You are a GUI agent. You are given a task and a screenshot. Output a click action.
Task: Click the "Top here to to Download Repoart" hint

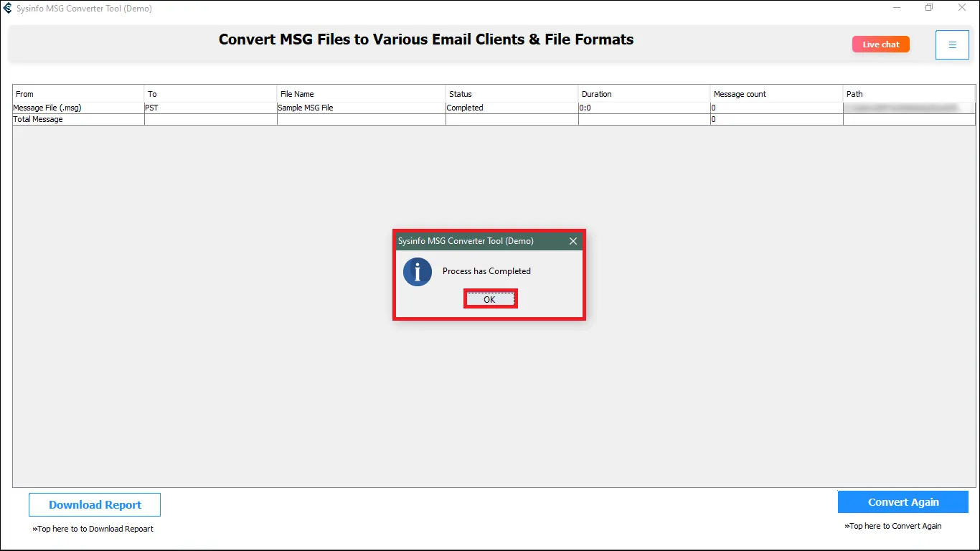click(x=93, y=529)
